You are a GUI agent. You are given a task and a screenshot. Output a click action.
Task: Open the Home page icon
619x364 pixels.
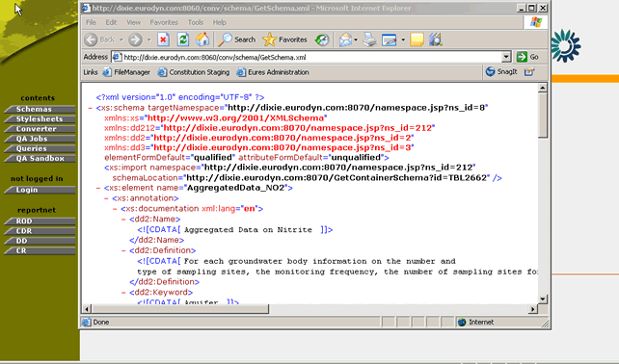(x=202, y=39)
